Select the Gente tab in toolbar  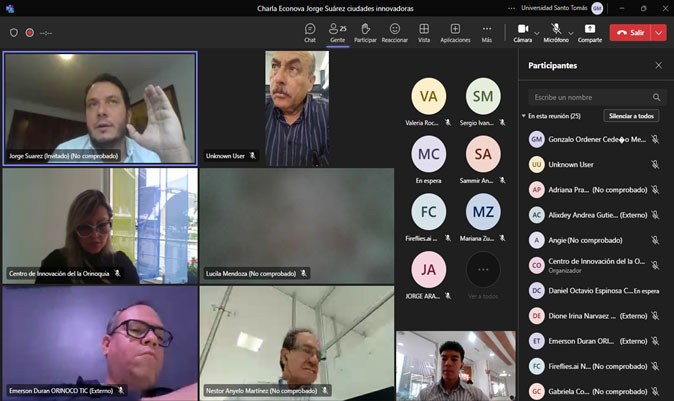[x=338, y=32]
